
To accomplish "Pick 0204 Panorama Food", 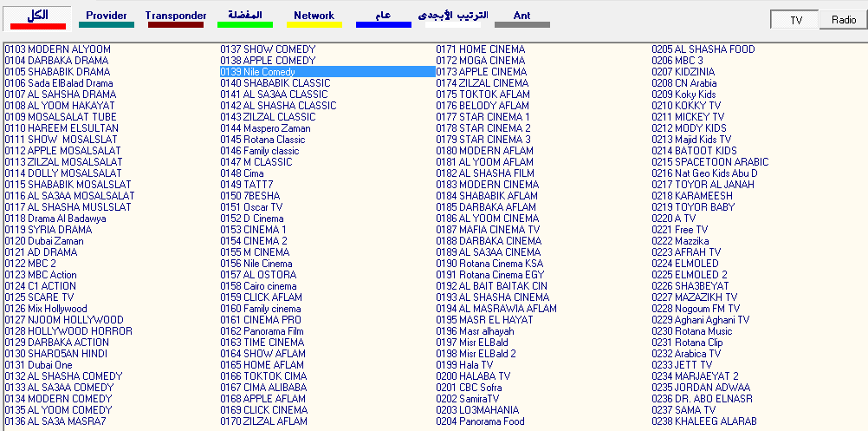I will (x=480, y=421).
